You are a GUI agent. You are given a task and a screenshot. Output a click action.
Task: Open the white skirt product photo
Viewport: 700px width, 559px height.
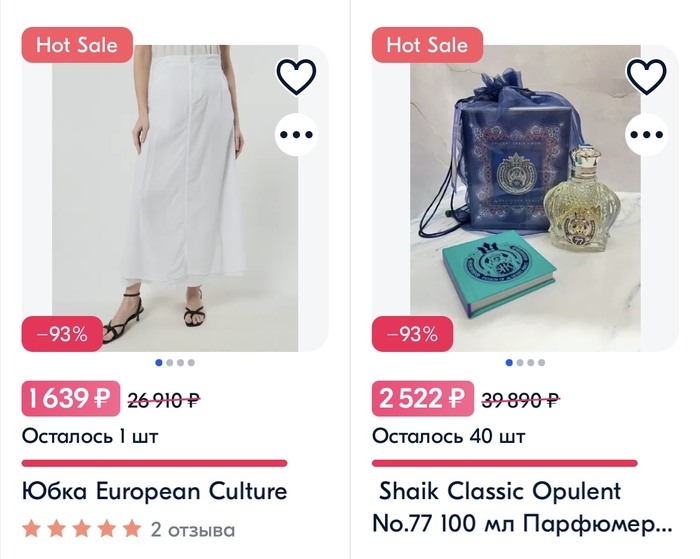point(175,198)
